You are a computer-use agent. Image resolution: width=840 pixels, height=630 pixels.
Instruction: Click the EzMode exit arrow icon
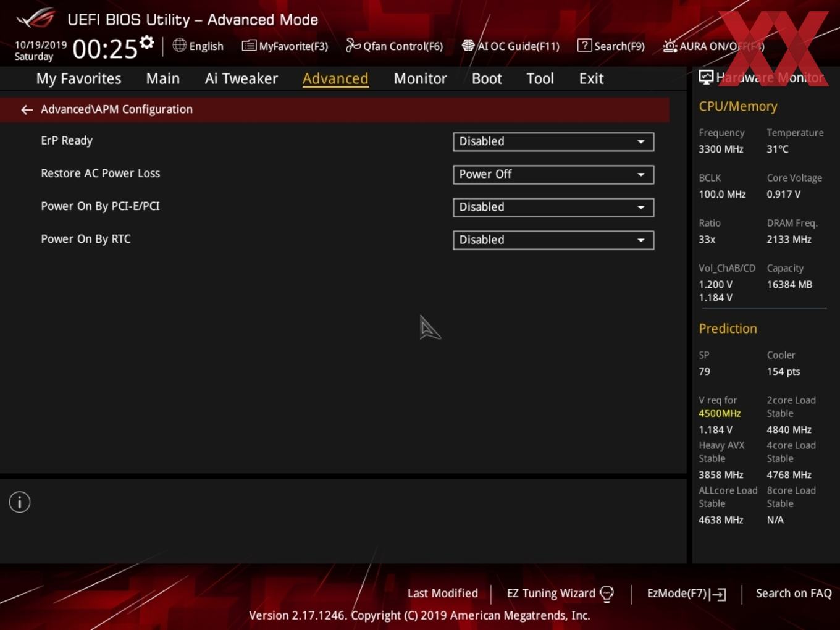click(x=718, y=594)
